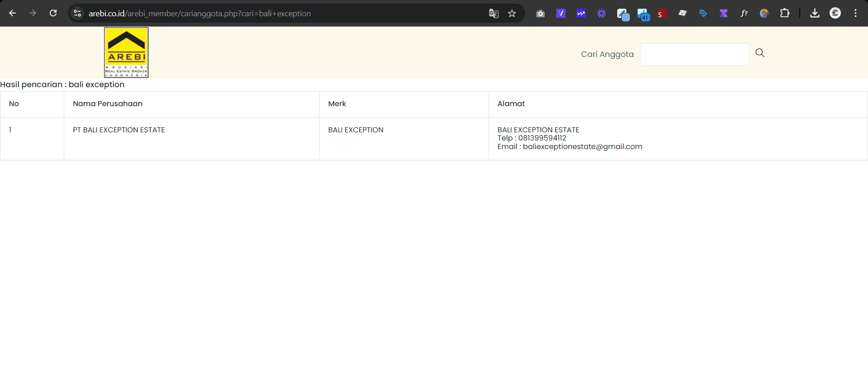Open the f? font finder extension
Viewport: 868px width, 365px height.
point(744,14)
